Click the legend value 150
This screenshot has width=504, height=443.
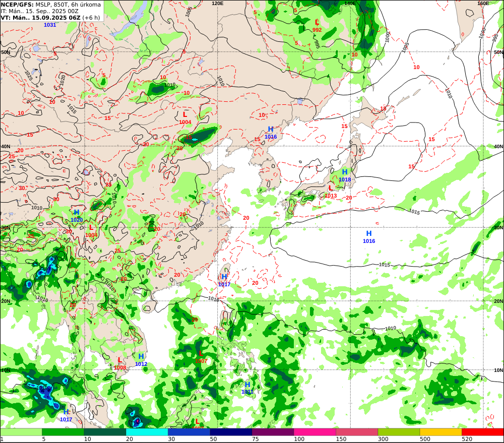click(341, 439)
